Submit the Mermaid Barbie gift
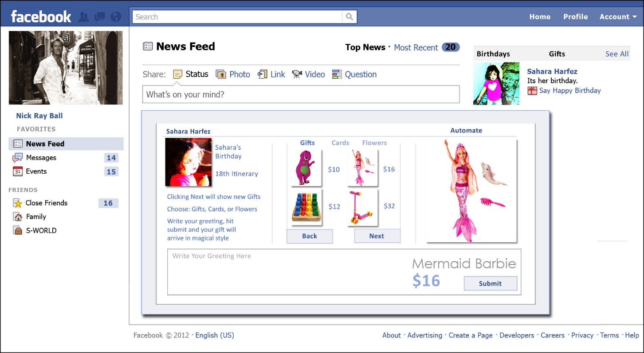The height and width of the screenshot is (353, 644). coord(491,283)
